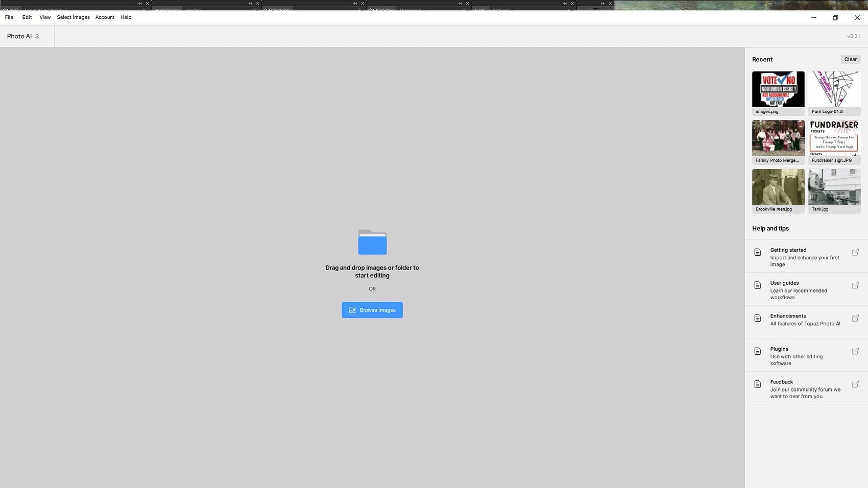868x488 pixels.
Task: Click the Help and tips heading
Action: [x=770, y=228]
